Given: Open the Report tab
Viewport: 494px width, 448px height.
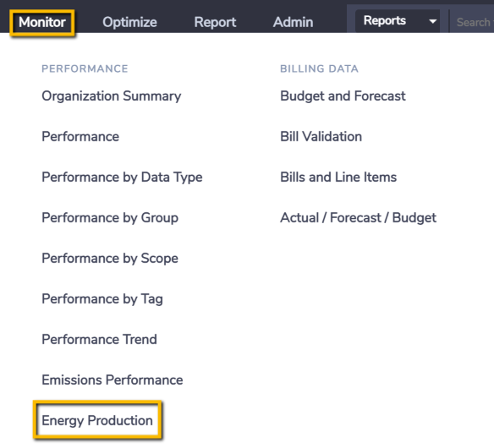Looking at the screenshot, I should 215,22.
